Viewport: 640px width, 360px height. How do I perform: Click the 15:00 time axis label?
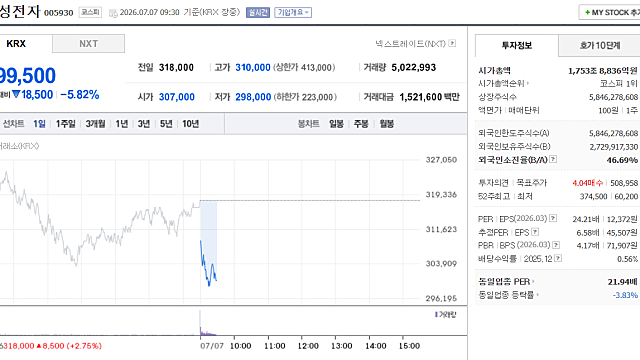[x=409, y=346]
